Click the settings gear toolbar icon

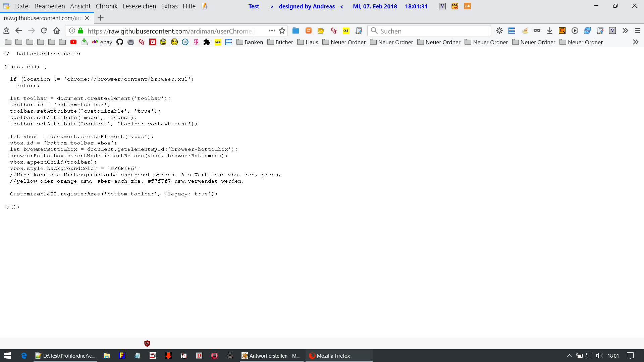[x=499, y=31]
